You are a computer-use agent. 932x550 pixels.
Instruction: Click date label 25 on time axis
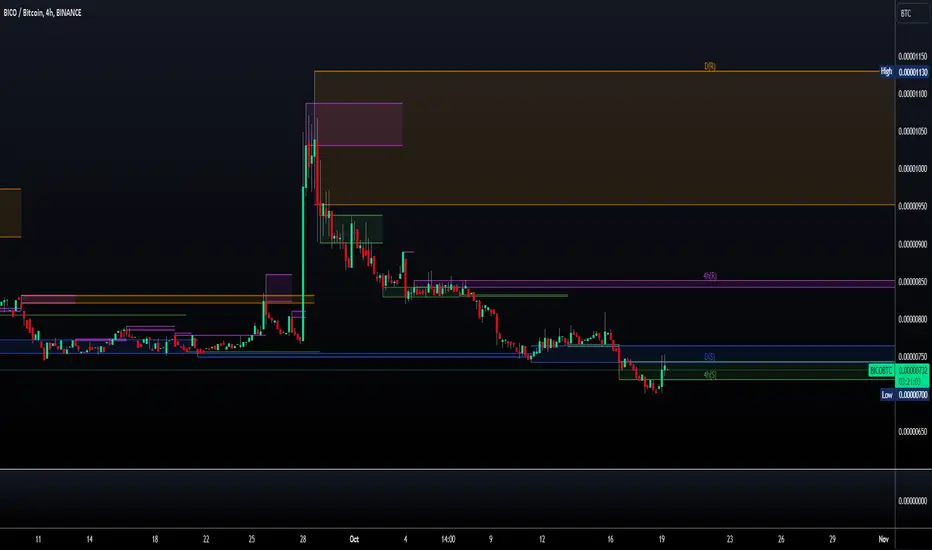251,539
